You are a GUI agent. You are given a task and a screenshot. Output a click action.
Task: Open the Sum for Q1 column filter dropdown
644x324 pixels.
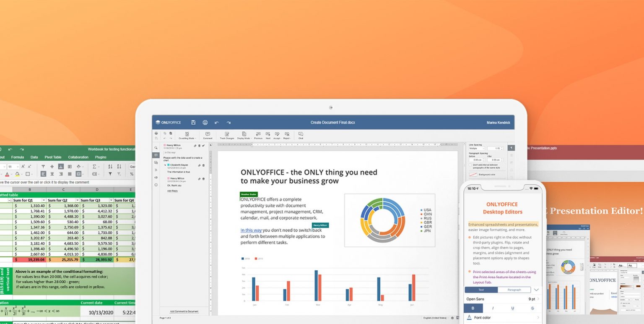[43, 200]
